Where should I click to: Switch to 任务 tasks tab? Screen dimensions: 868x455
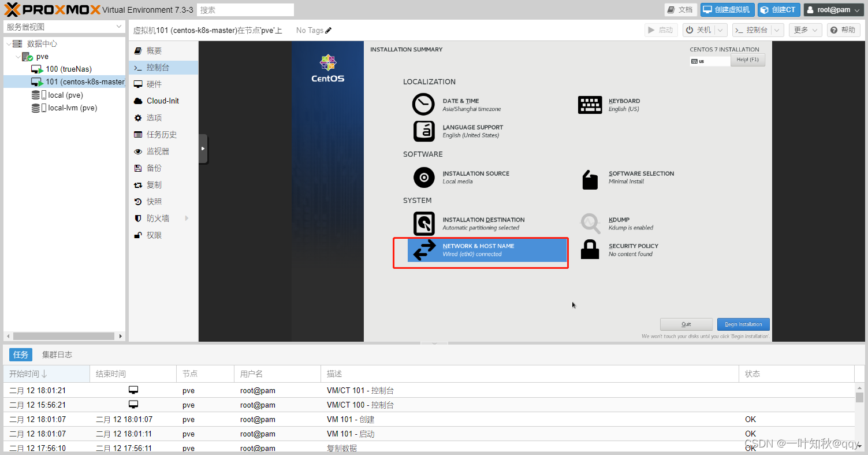[x=21, y=355]
